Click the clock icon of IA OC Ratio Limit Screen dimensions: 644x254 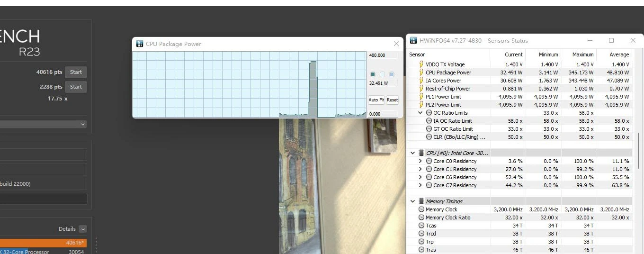point(429,121)
